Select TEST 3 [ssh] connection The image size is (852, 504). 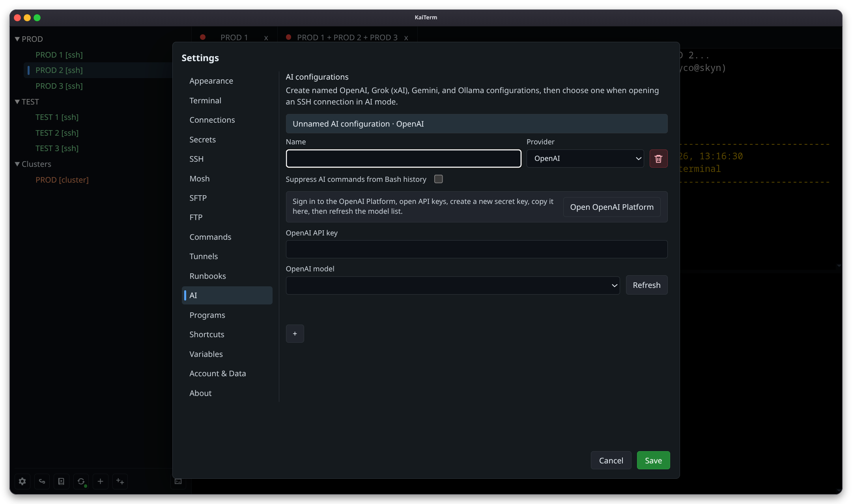coord(57,148)
